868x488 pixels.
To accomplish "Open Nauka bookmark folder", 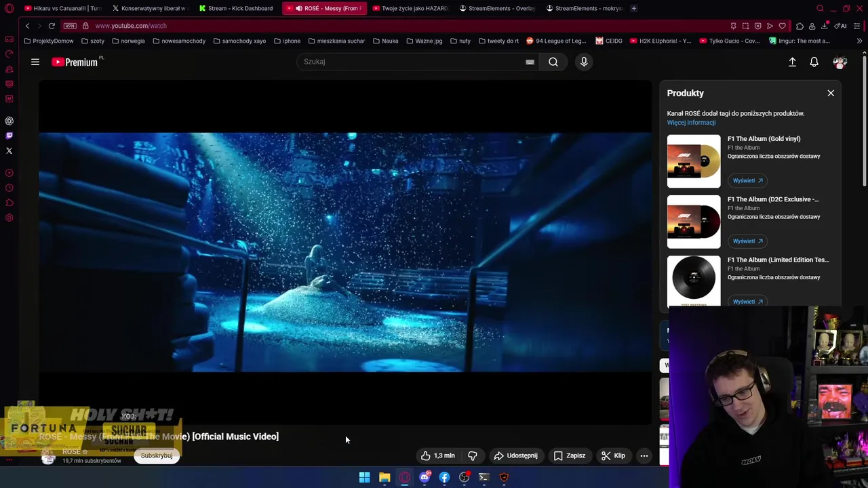I will coord(385,41).
